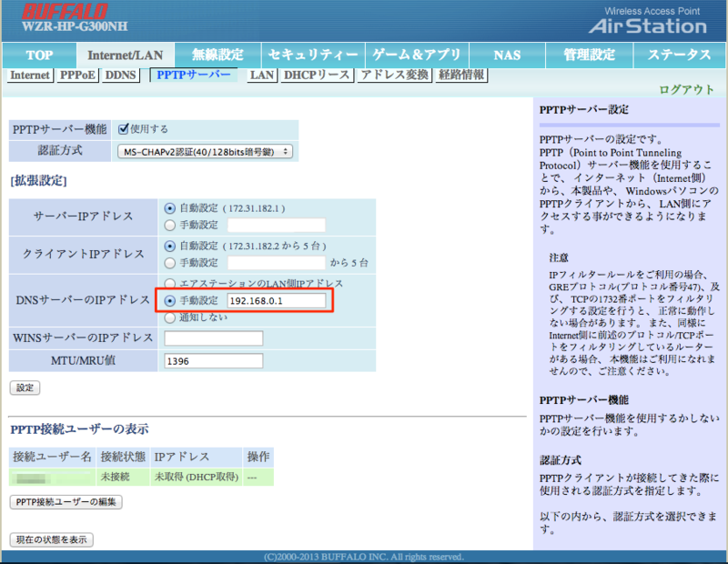The width and height of the screenshot is (728, 564).
Task: Click the manual client IP address field
Action: tap(277, 263)
